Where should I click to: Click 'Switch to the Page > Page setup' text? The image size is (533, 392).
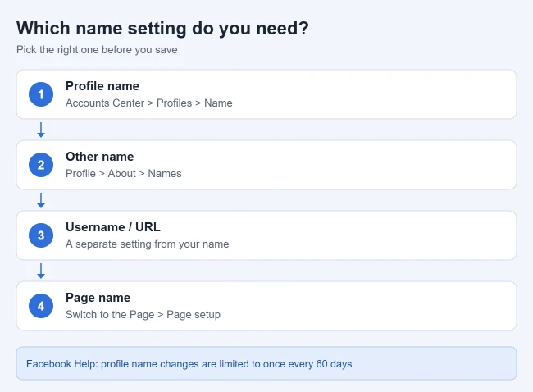pos(143,314)
